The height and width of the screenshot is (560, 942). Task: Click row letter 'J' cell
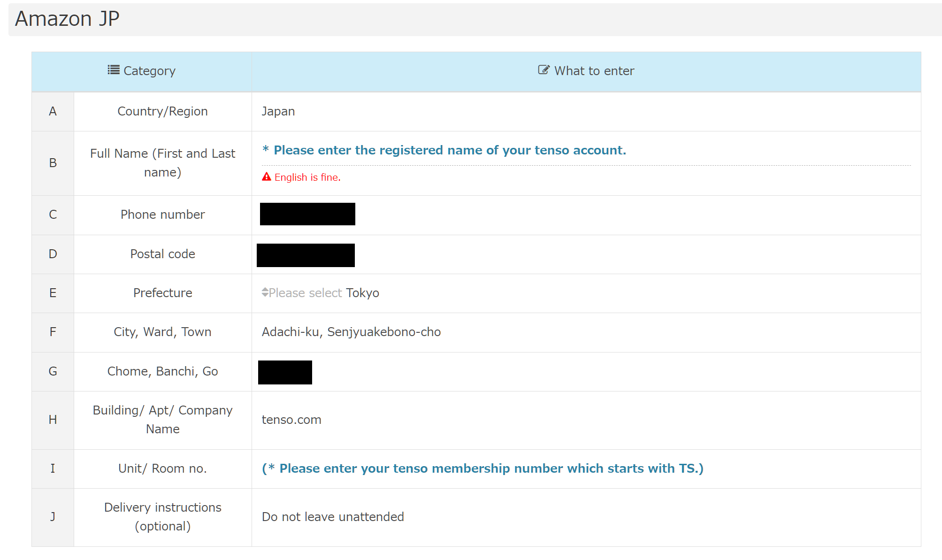pos(53,517)
